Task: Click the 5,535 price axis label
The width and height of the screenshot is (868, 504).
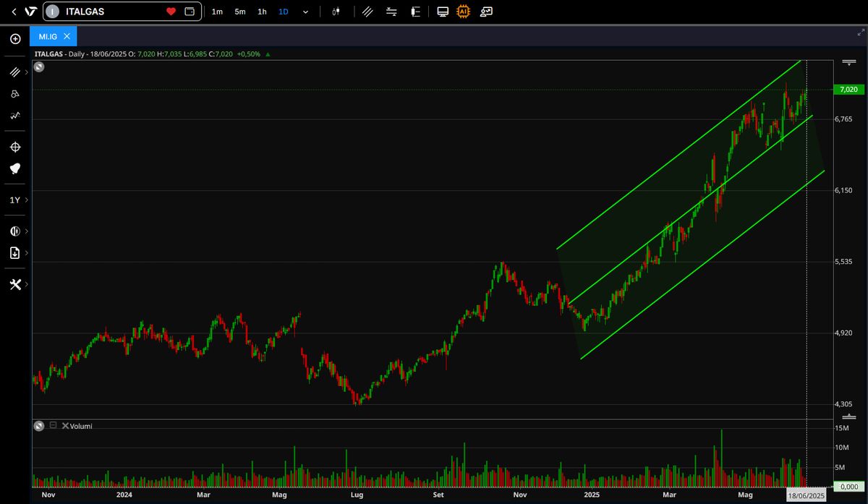Action: coord(843,261)
